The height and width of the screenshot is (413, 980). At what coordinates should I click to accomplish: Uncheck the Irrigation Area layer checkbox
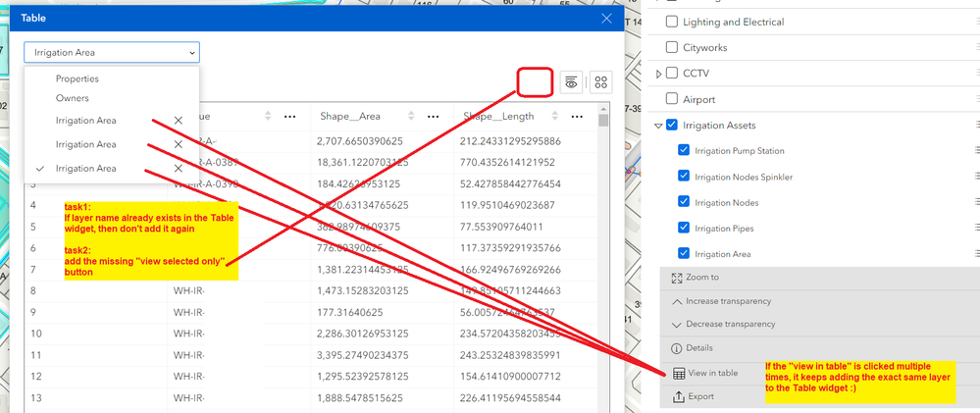pyautogui.click(x=684, y=254)
